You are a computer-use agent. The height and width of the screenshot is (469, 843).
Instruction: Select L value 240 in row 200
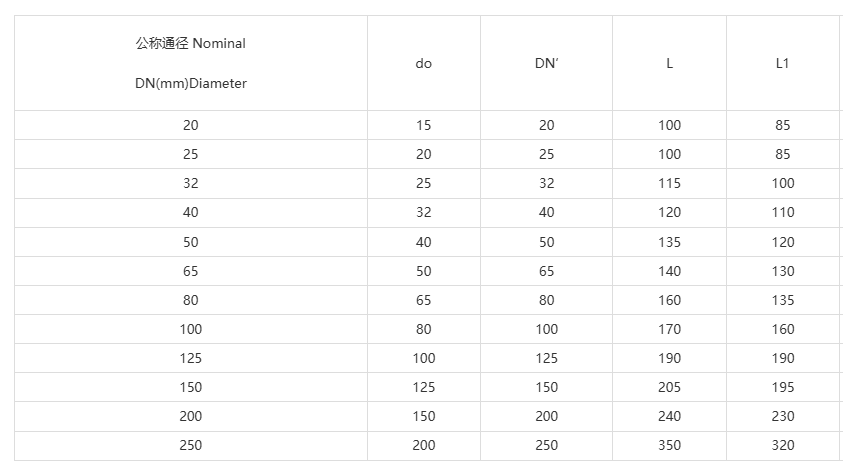click(669, 416)
